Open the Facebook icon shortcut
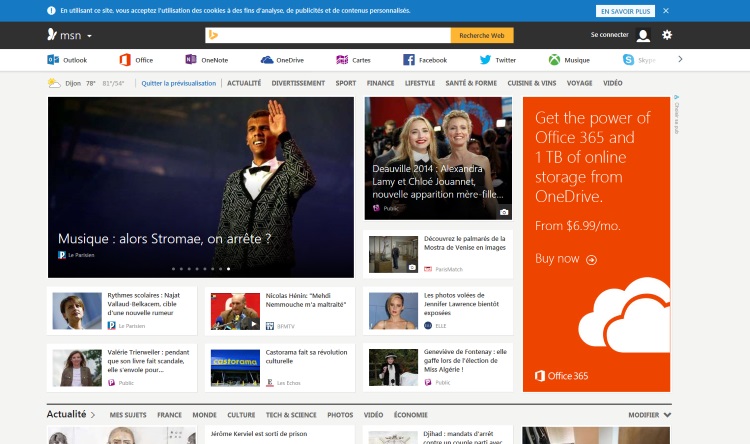The height and width of the screenshot is (444, 750). pyautogui.click(x=409, y=60)
